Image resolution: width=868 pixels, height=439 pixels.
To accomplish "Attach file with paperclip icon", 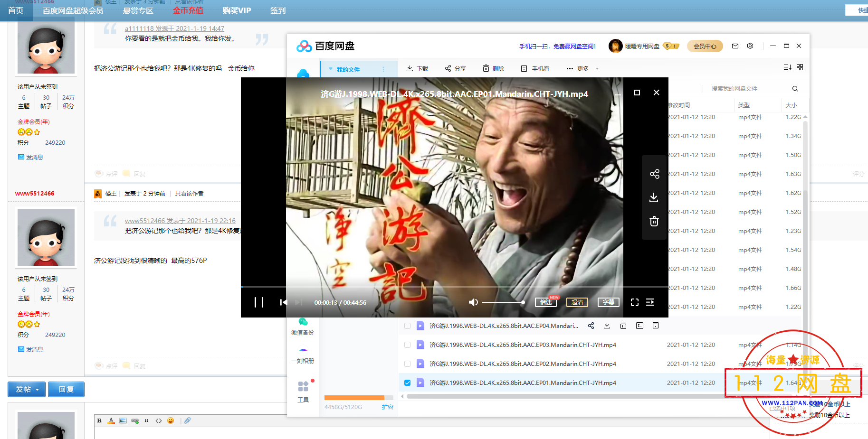I will coord(188,420).
